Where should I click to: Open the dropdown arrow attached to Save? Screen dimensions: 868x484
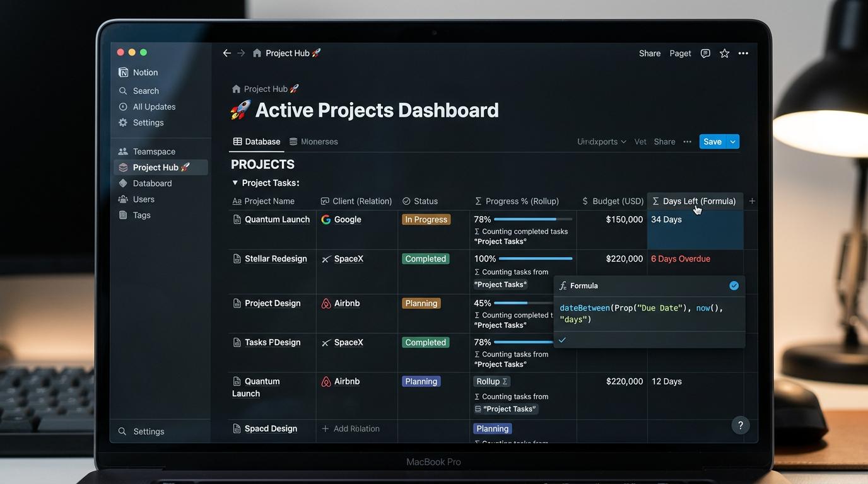tap(733, 142)
